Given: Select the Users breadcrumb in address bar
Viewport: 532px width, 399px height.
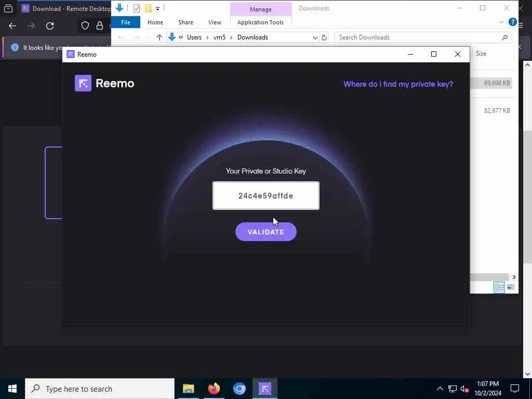Looking at the screenshot, I should pos(194,37).
